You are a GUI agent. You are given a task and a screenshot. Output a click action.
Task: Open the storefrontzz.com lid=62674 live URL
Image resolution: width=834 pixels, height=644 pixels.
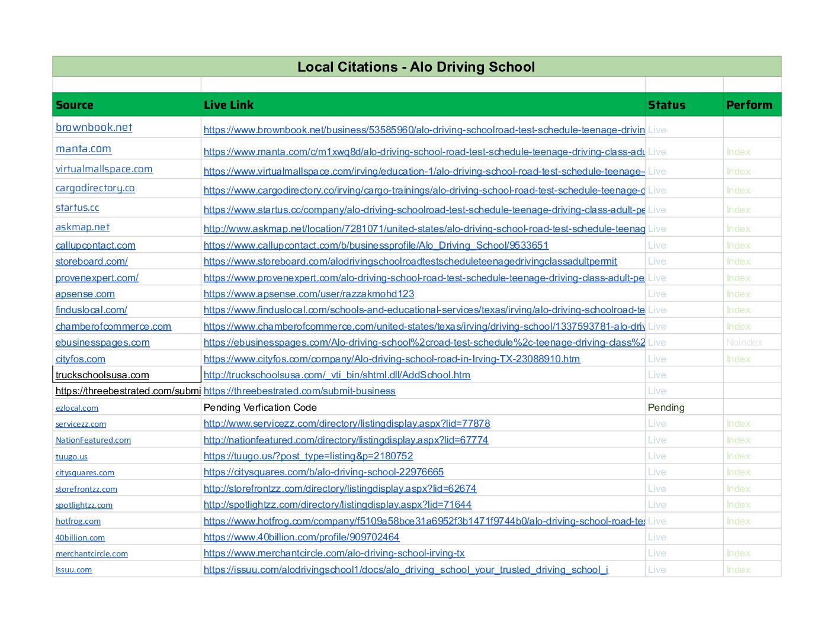(x=340, y=488)
